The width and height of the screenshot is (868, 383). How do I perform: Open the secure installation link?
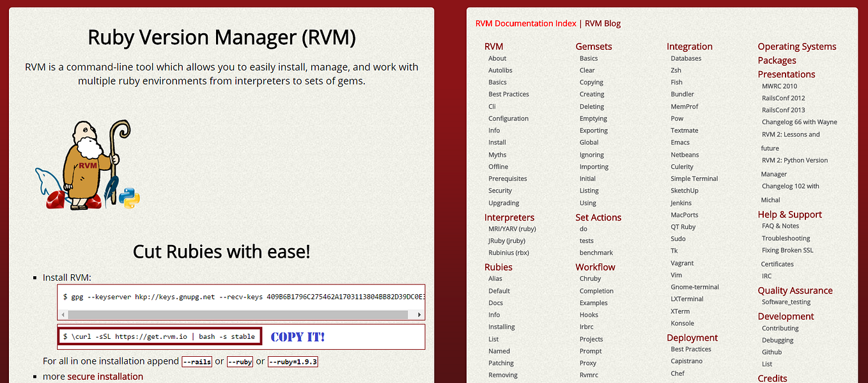(x=105, y=376)
